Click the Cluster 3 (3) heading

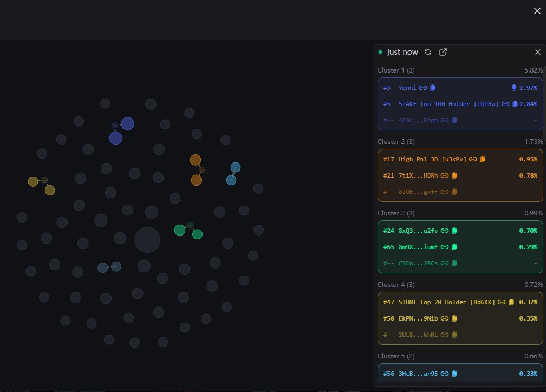point(396,213)
